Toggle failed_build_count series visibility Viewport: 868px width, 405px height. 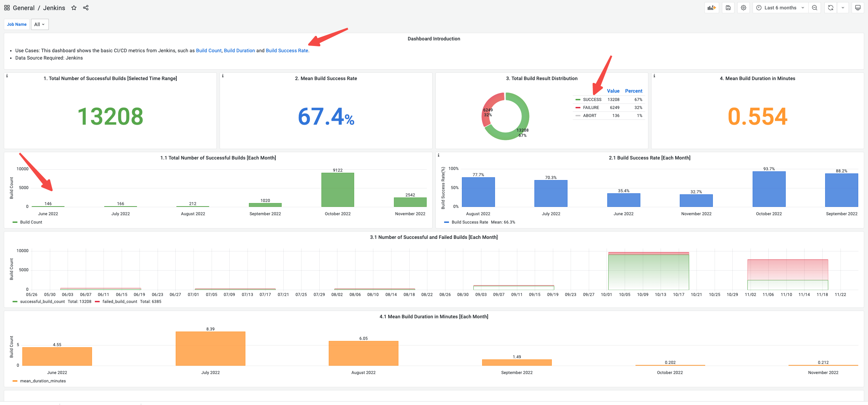click(x=120, y=302)
